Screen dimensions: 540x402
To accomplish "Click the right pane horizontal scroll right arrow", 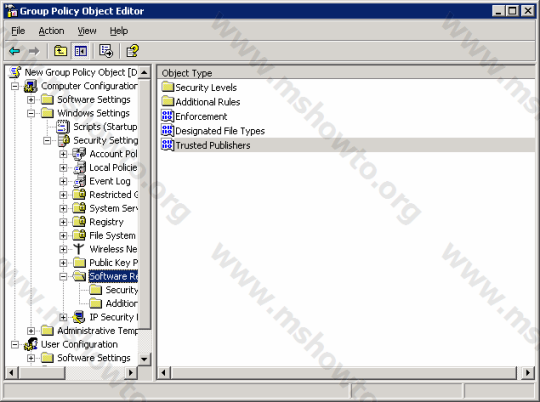I will 528,373.
